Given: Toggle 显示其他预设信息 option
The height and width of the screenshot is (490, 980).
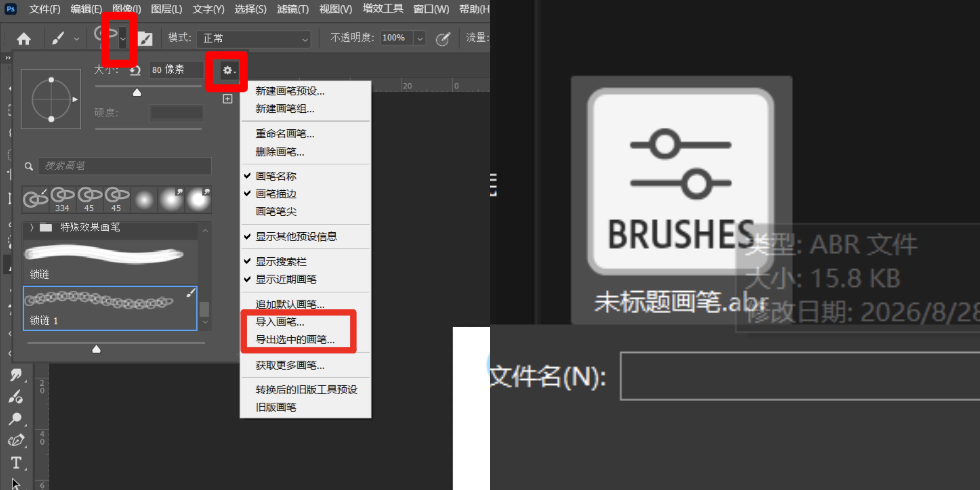Looking at the screenshot, I should point(296,237).
